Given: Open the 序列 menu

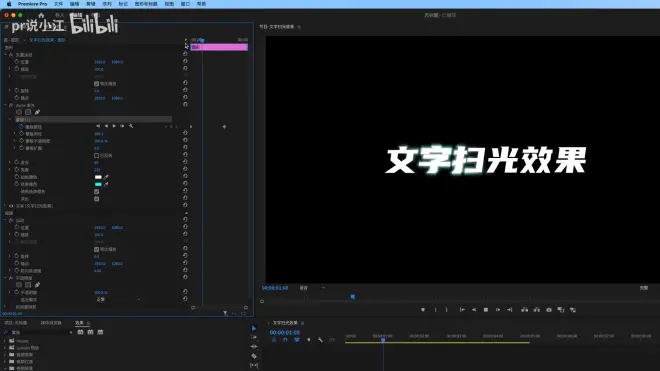Looking at the screenshot, I should pyautogui.click(x=107, y=4).
